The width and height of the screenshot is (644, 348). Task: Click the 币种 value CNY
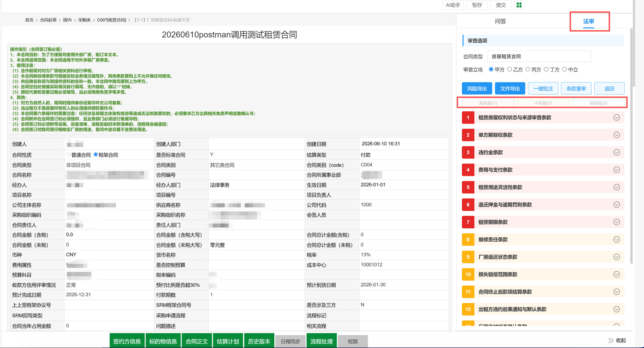pyautogui.click(x=71, y=255)
